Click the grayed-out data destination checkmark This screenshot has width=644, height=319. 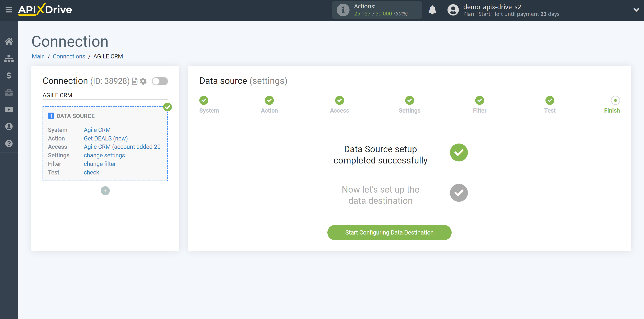point(458,193)
